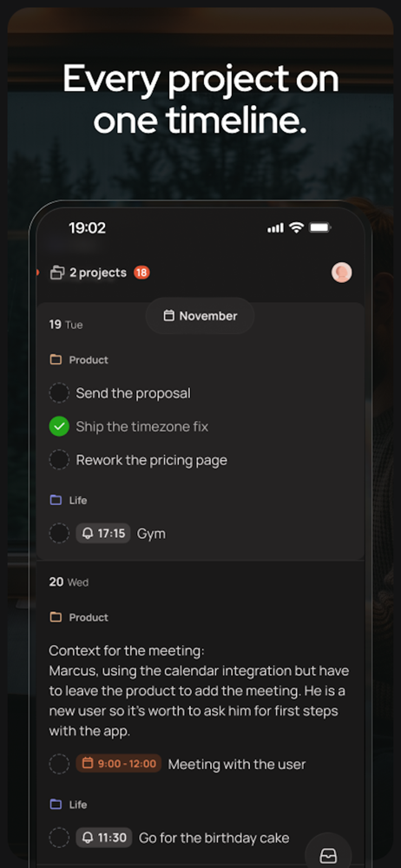401x868 pixels.
Task: Open the inbox tray floating button
Action: pos(328,855)
